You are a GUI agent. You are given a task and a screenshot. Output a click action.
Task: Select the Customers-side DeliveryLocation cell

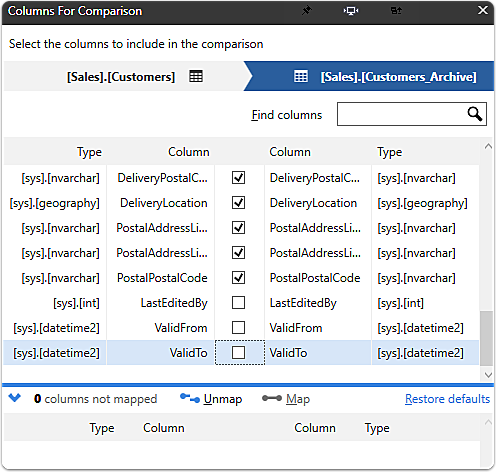point(160,203)
